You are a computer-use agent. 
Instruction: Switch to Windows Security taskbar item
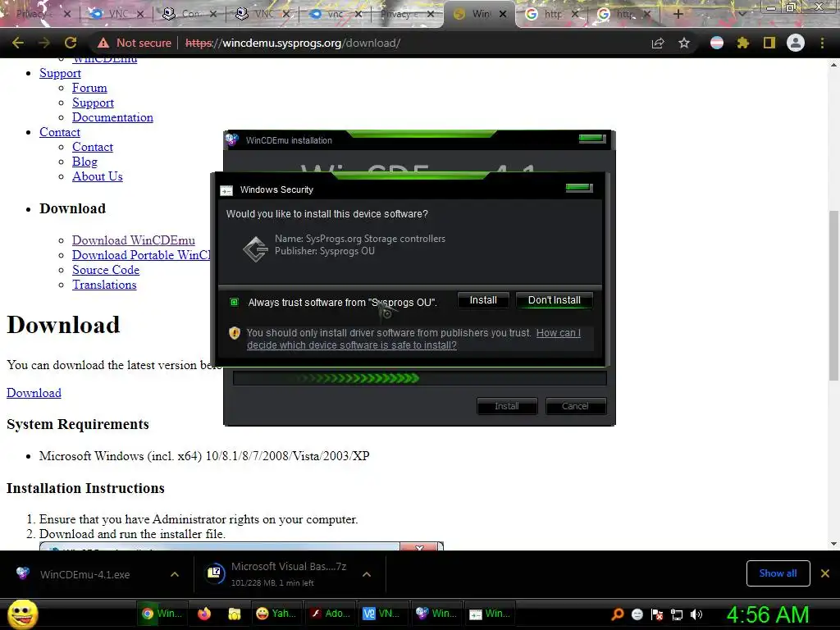(489, 614)
